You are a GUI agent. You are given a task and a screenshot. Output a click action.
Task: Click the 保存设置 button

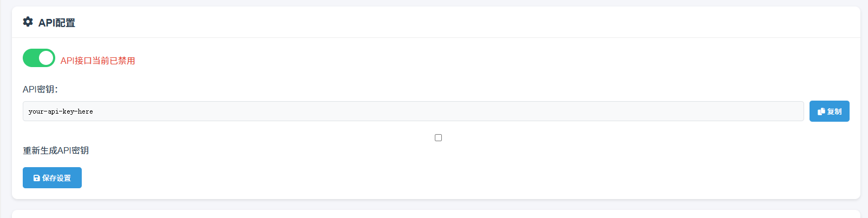coord(52,178)
